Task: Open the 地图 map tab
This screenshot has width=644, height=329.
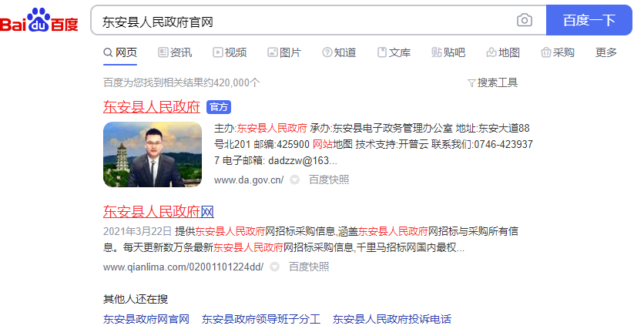Action: (503, 52)
